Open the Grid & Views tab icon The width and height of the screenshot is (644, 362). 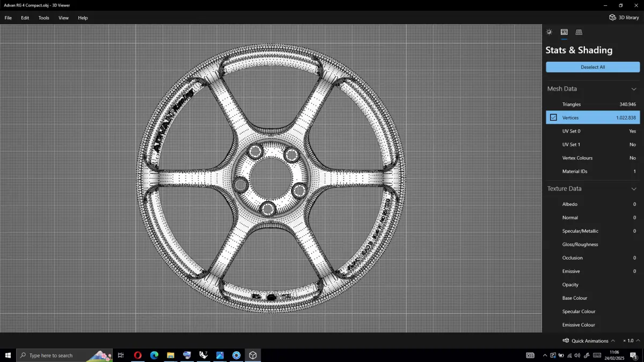[579, 32]
